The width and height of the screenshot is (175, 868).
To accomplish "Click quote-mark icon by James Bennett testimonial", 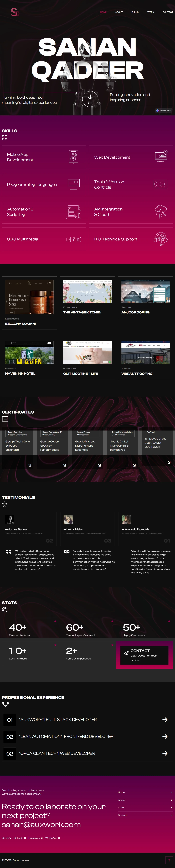I will [x=8, y=552].
